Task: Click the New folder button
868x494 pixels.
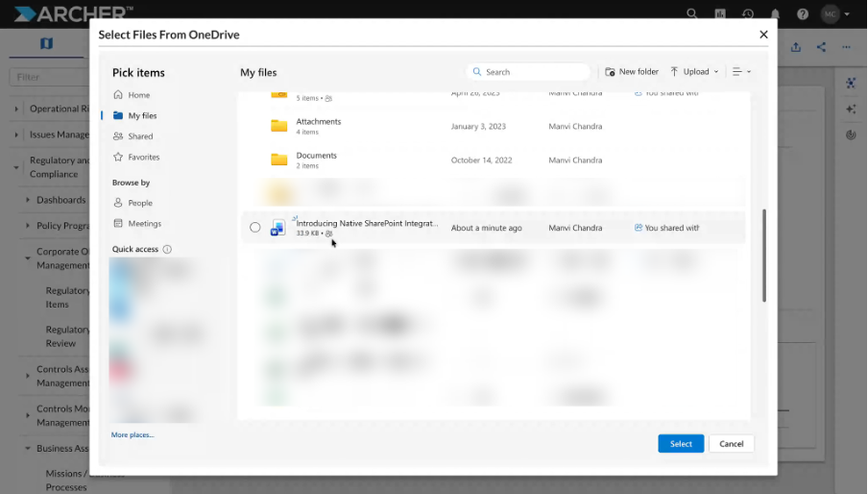Action: [x=632, y=71]
